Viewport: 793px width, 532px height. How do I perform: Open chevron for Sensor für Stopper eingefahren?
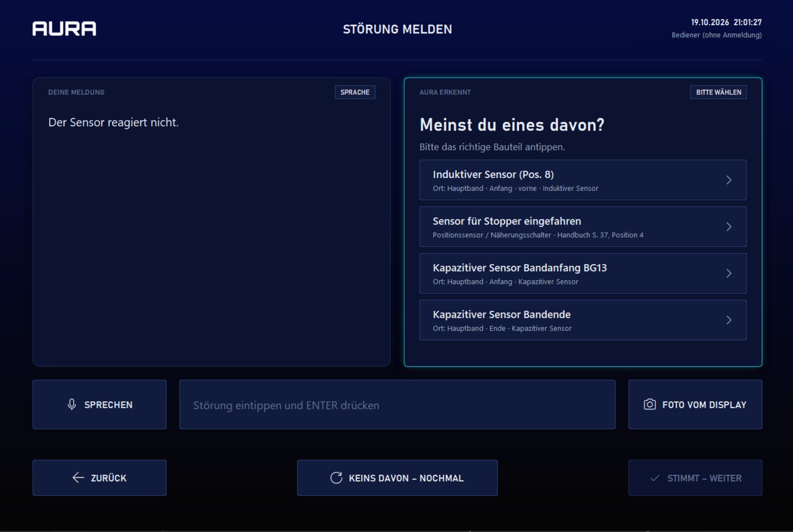tap(729, 226)
